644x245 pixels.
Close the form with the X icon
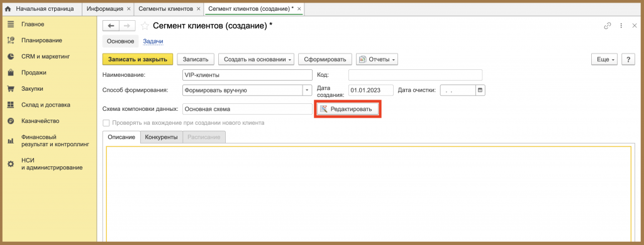tap(634, 25)
